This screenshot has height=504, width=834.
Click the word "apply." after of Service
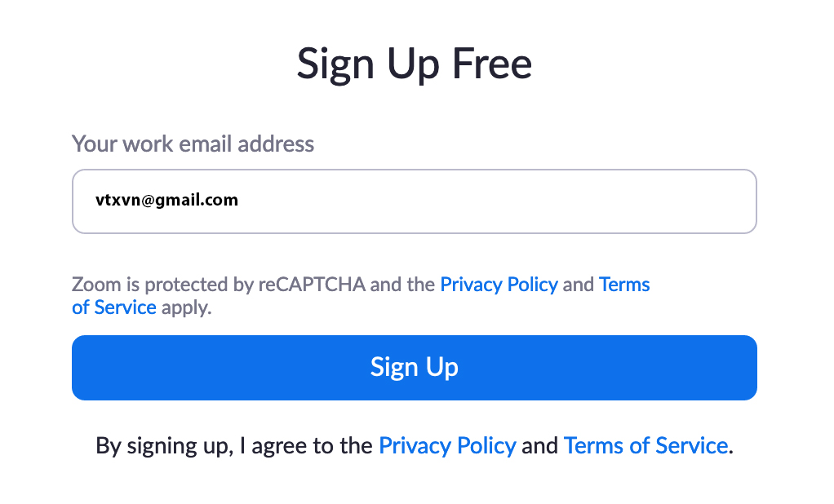pos(186,307)
